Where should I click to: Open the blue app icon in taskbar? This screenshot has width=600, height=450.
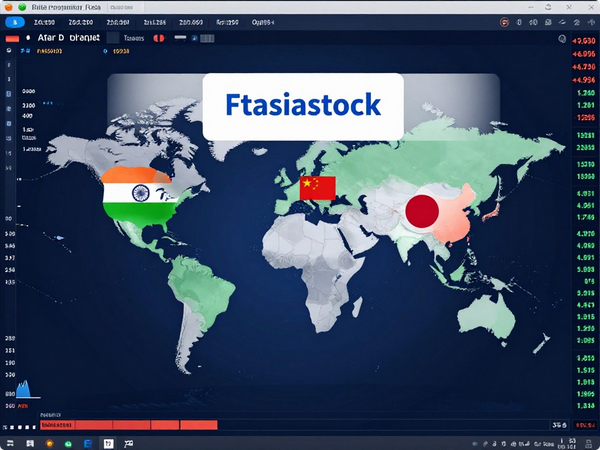pyautogui.click(x=88, y=442)
